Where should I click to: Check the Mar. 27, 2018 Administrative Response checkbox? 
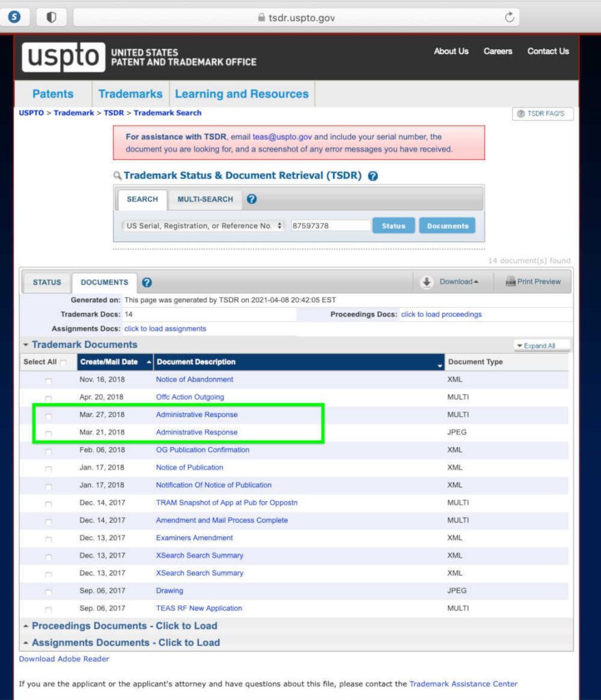click(49, 416)
